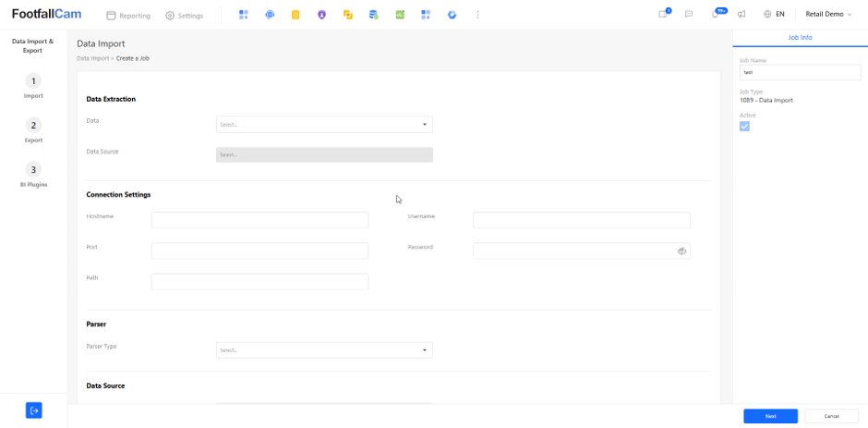This screenshot has width=868, height=428.
Task: Open the blue database module icon
Action: coord(374,15)
